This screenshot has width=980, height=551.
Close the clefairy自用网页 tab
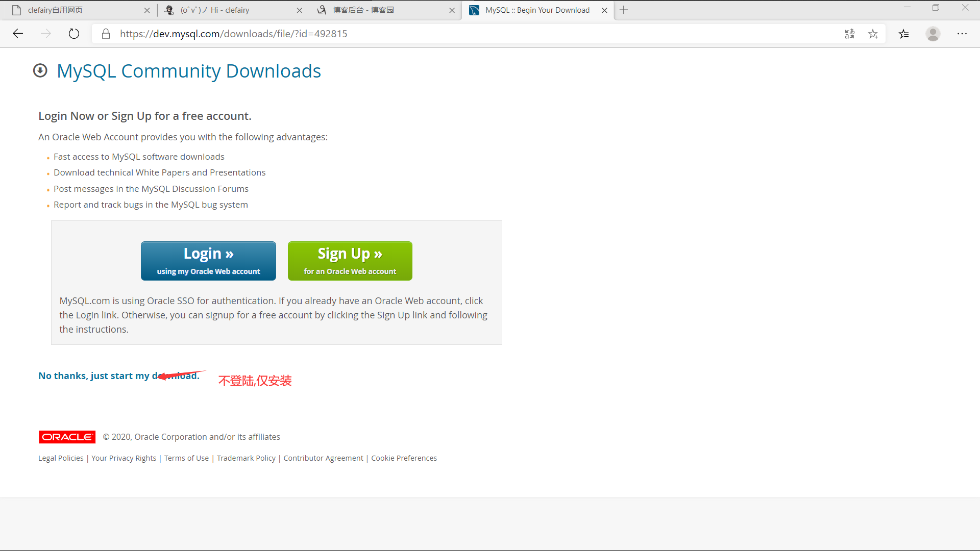click(x=147, y=10)
